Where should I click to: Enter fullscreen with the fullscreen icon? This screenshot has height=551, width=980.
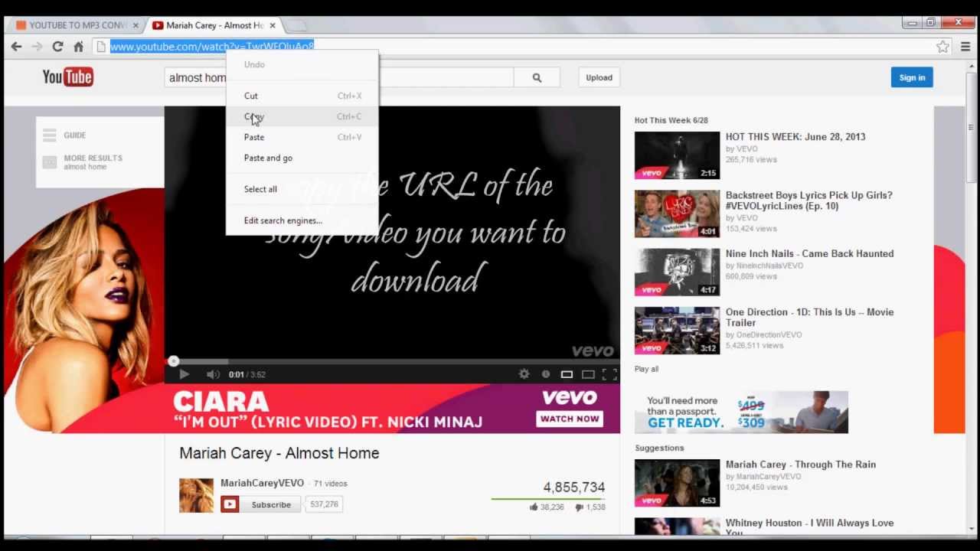coord(609,374)
